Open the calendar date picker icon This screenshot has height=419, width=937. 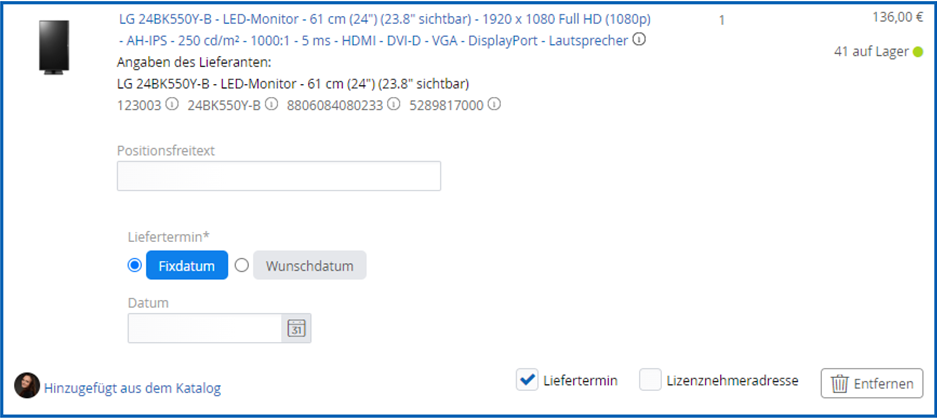tap(296, 328)
